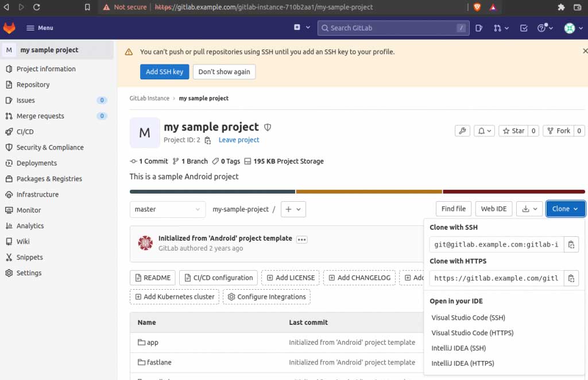
Task: Open your To-Do List from the top bar
Action: pos(523,27)
